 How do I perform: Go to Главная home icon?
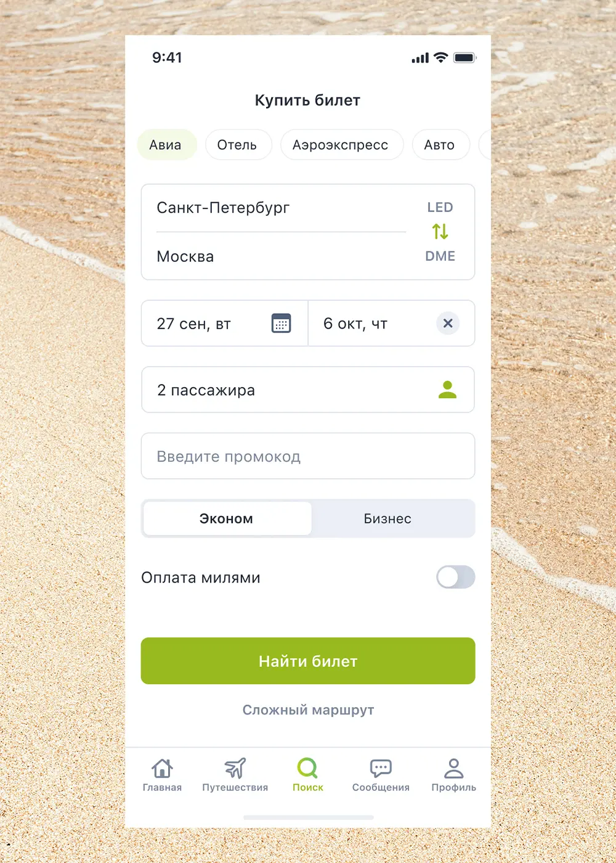(162, 768)
